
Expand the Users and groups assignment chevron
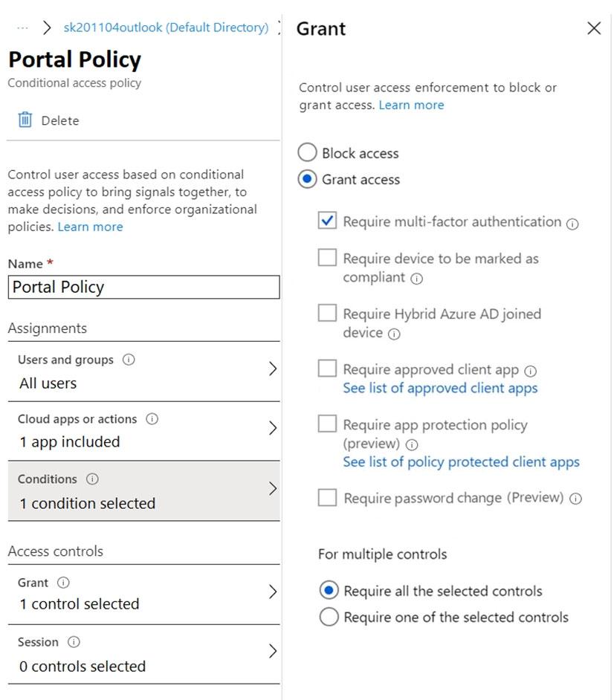pos(273,369)
